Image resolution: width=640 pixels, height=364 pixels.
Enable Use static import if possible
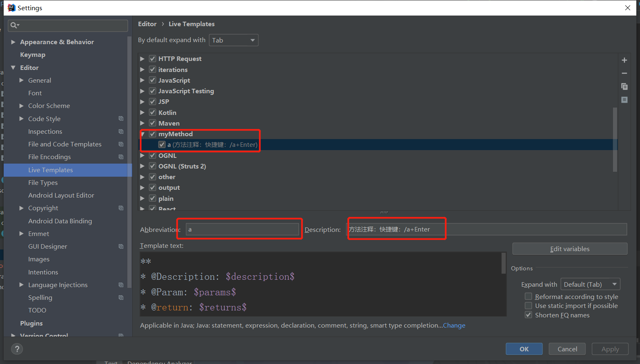pos(529,306)
